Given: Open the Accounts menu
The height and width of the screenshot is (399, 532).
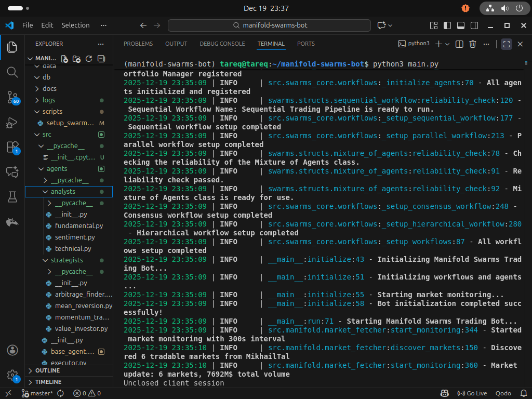Looking at the screenshot, I should pos(12,350).
